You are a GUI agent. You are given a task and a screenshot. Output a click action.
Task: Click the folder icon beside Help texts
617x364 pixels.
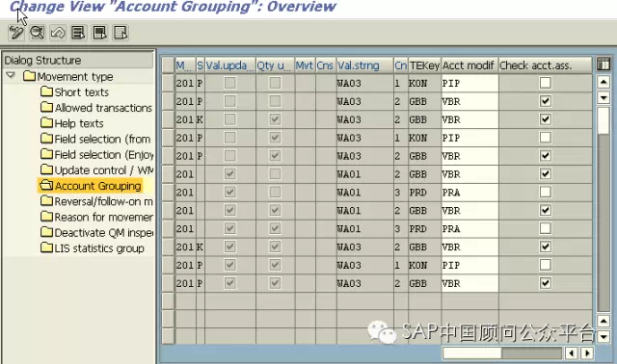(x=47, y=123)
